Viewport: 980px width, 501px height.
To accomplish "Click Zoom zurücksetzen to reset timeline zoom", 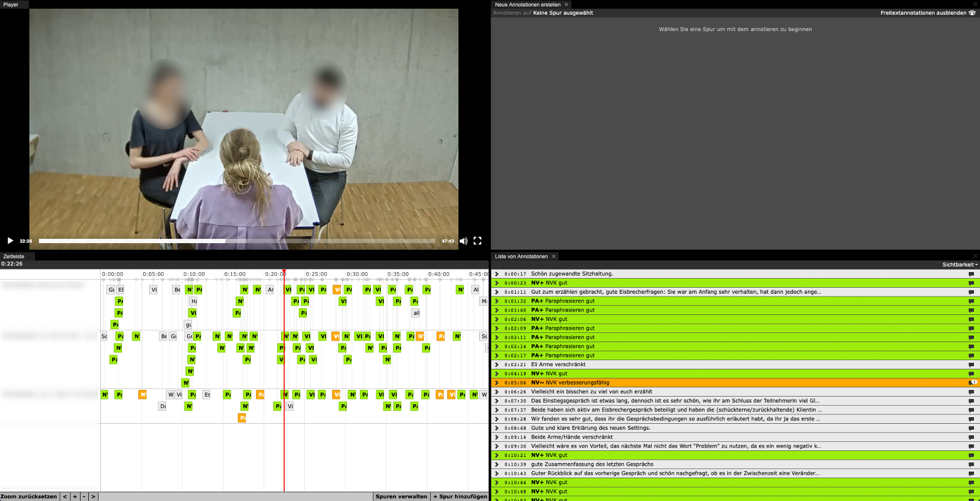I will [x=29, y=497].
